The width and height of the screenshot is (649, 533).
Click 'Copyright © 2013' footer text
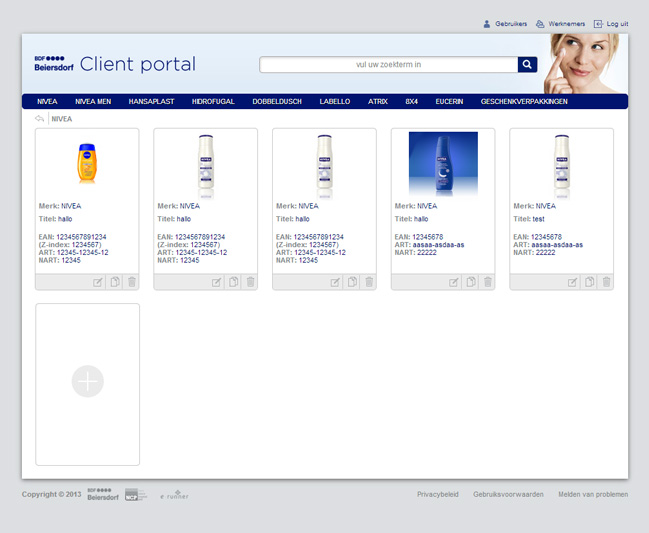51,494
